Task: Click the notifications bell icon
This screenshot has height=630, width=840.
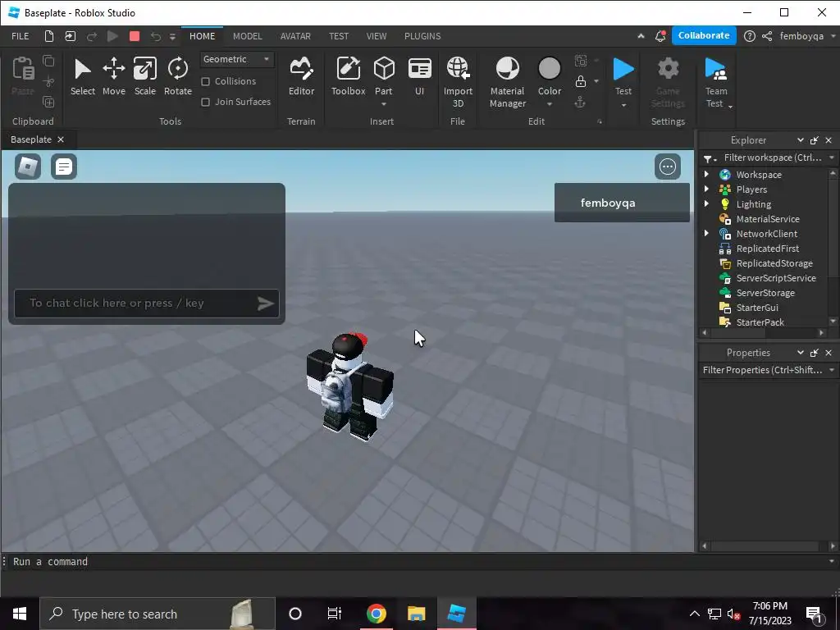Action: (660, 36)
